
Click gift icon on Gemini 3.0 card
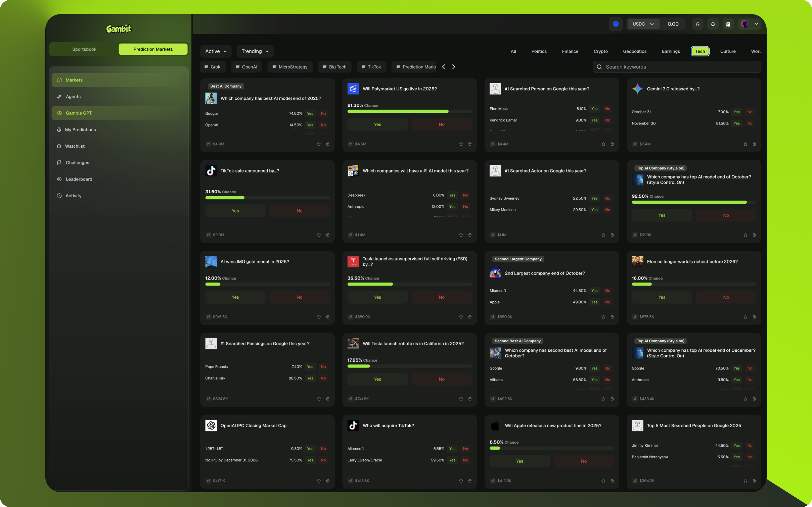click(754, 144)
